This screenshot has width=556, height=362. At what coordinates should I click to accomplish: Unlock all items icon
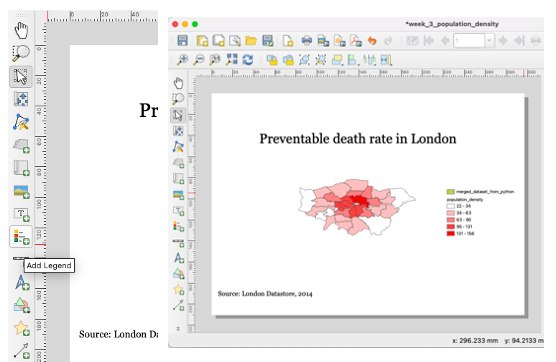click(288, 60)
